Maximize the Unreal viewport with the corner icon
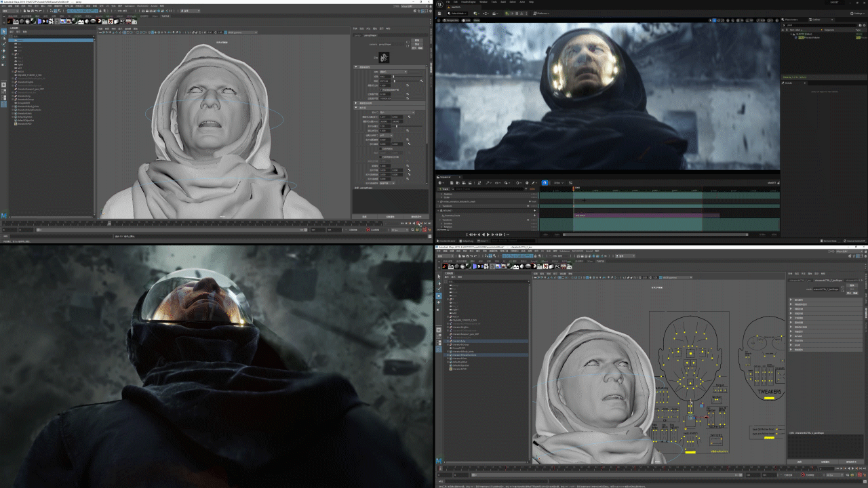This screenshot has height=488, width=868. click(776, 21)
